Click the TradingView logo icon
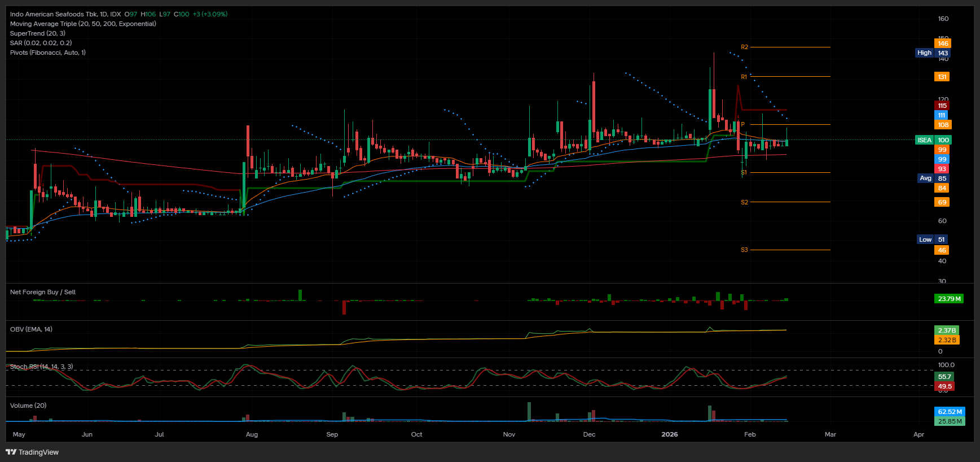 click(x=11, y=452)
